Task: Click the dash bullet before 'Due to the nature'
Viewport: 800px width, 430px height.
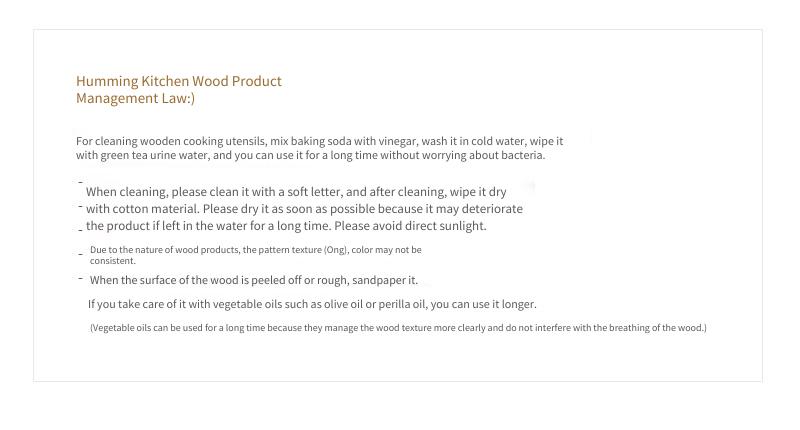Action: [81, 254]
